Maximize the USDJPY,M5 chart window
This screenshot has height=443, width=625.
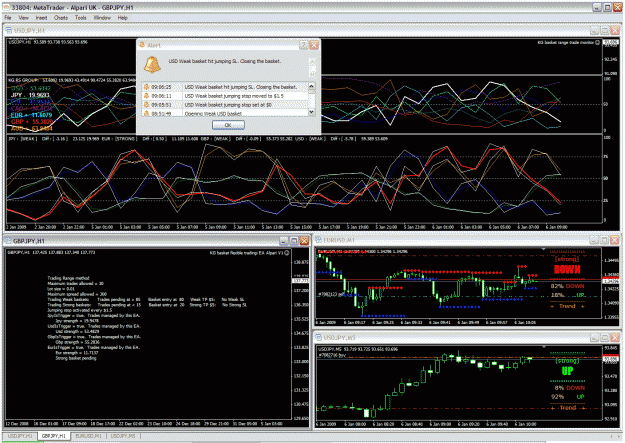(604, 337)
